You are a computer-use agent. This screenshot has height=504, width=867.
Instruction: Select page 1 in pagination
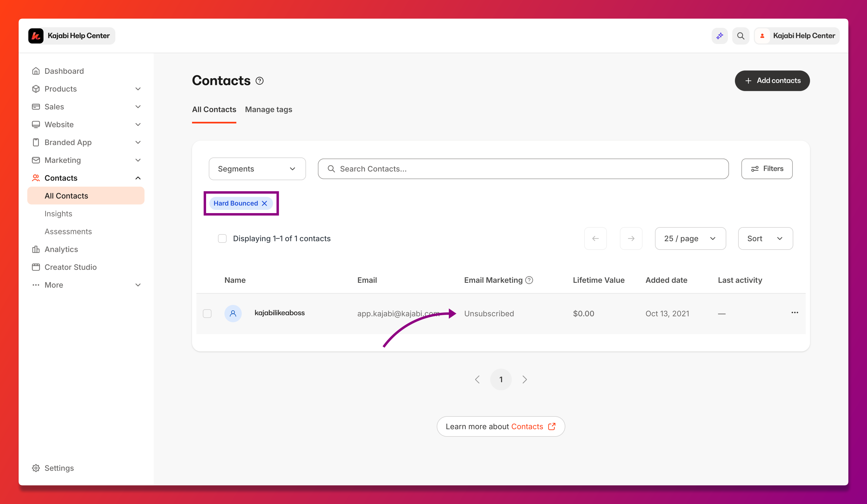(500, 379)
